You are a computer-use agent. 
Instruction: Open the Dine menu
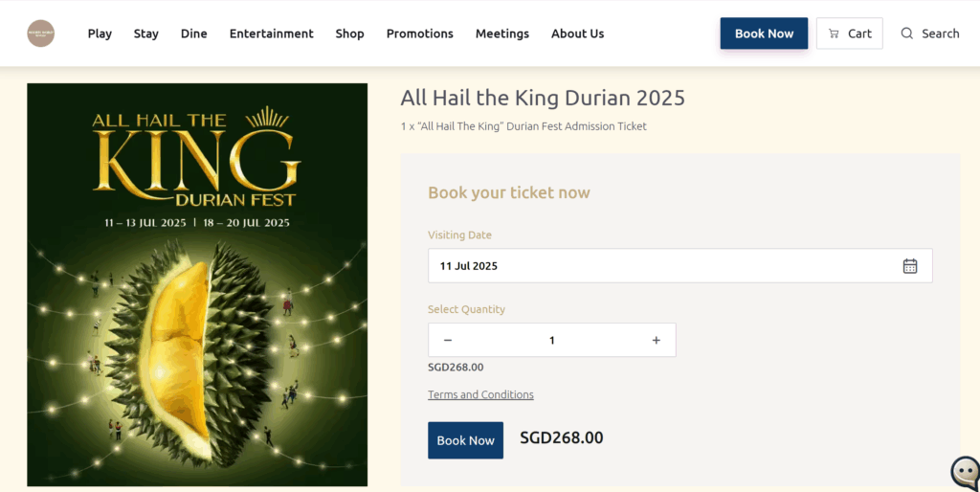click(x=194, y=34)
